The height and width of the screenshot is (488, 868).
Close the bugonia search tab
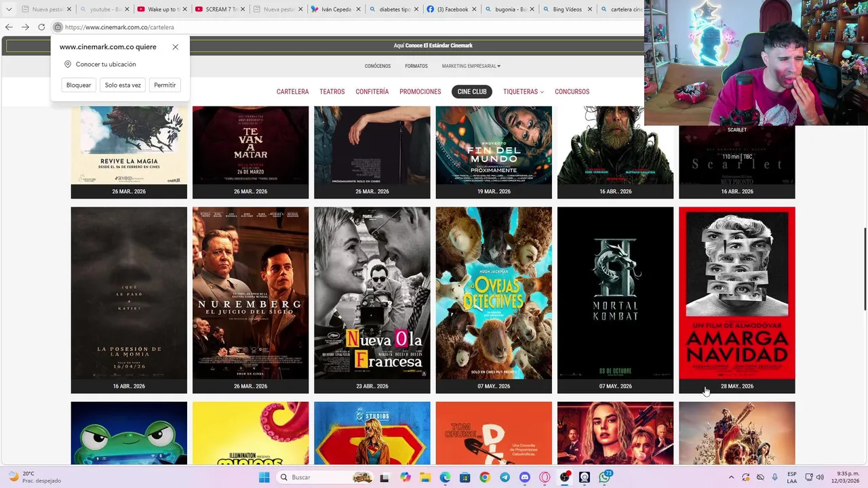click(x=532, y=9)
